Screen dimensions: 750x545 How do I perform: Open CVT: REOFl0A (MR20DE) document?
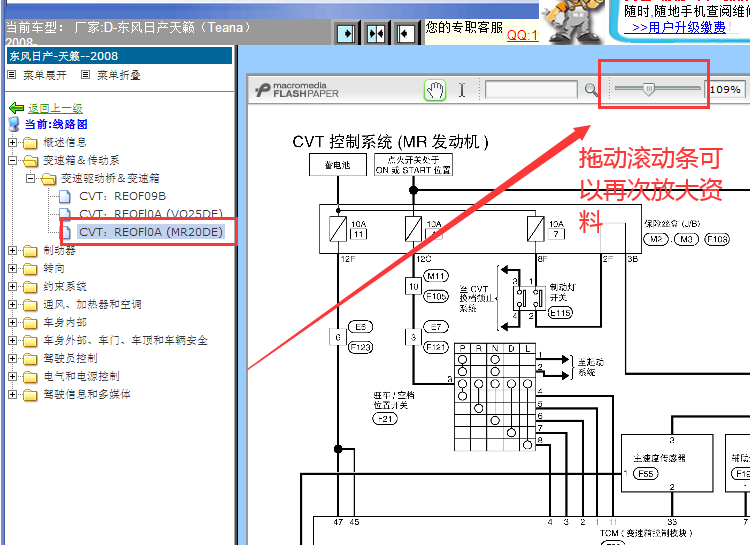pyautogui.click(x=151, y=232)
